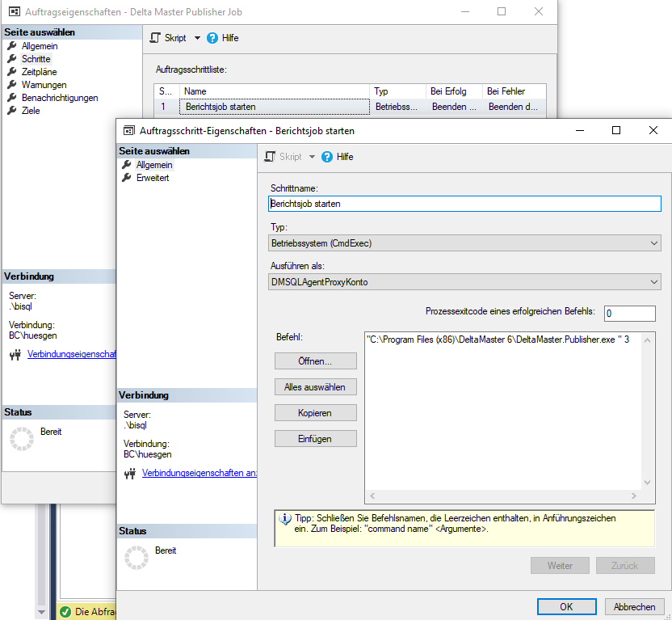
Task: Click into the Schrittname text field
Action: 464,204
